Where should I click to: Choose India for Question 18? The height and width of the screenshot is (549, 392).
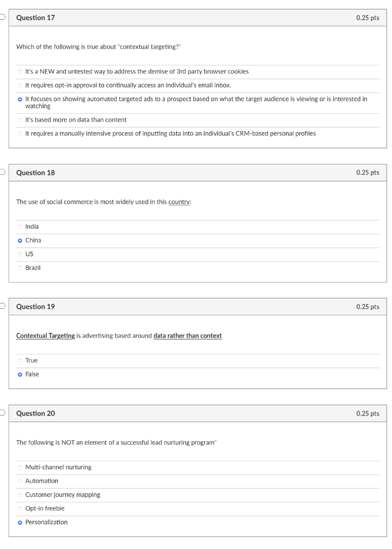tap(20, 227)
